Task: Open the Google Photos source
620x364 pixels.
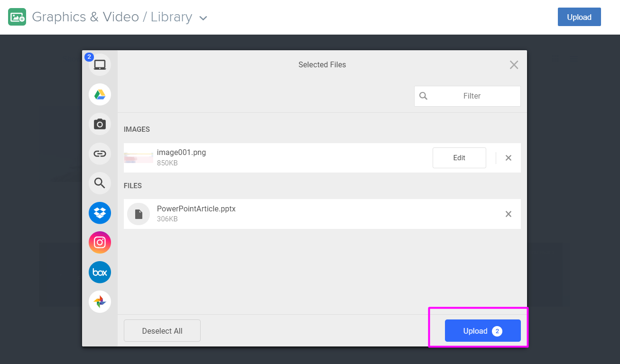Action: point(100,301)
